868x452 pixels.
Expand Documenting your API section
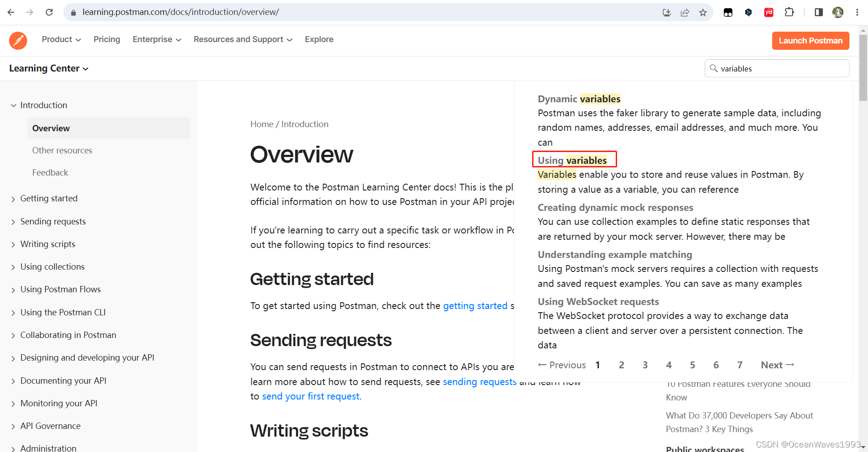[x=14, y=381]
